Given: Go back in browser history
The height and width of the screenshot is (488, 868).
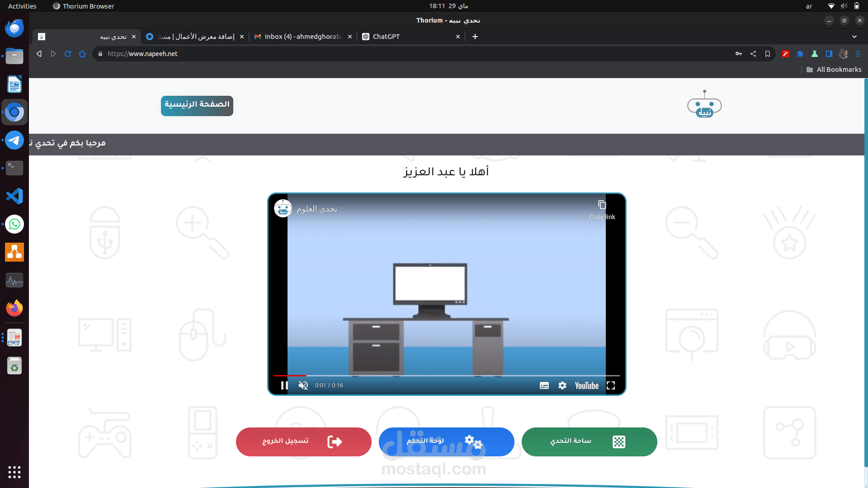Looking at the screenshot, I should coord(39,54).
